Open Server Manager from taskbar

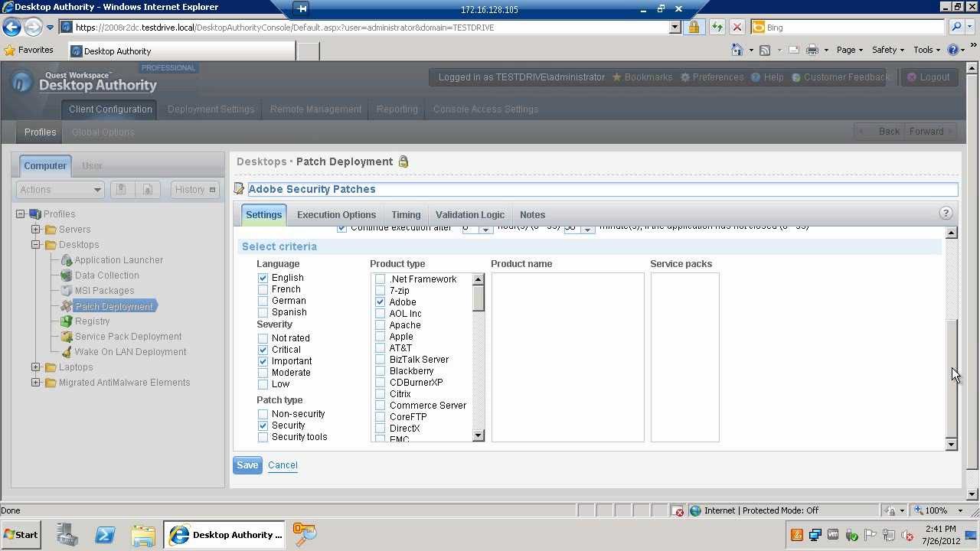click(67, 534)
